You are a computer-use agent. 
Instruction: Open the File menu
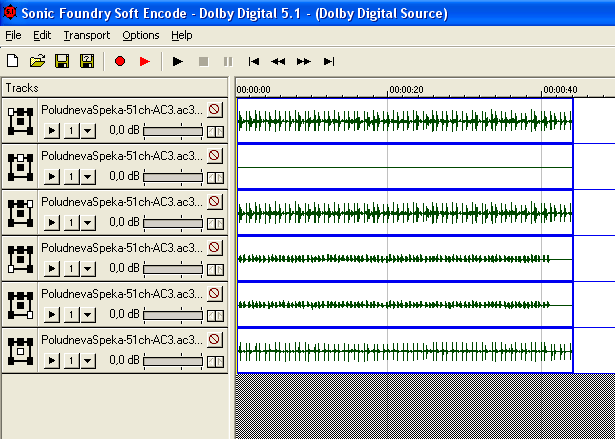(13, 35)
